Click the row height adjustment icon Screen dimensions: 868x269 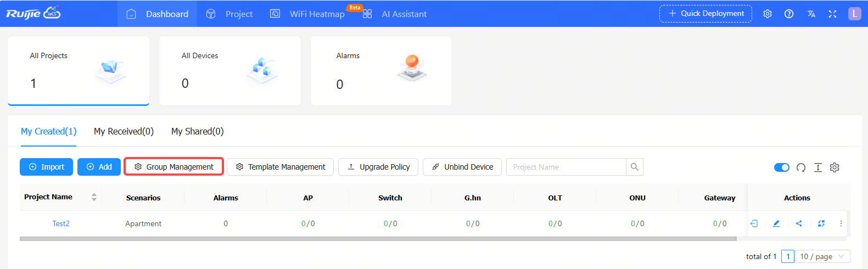click(x=818, y=167)
